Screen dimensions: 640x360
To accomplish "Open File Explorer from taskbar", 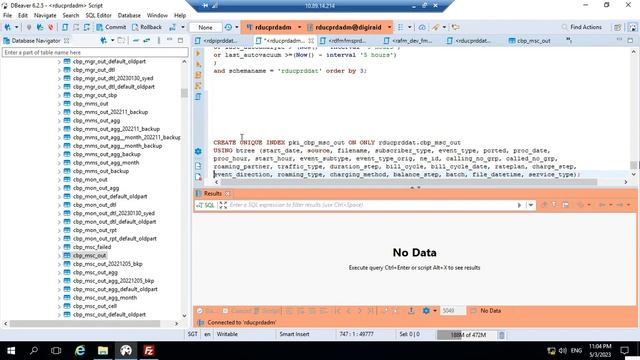I will tap(103, 351).
